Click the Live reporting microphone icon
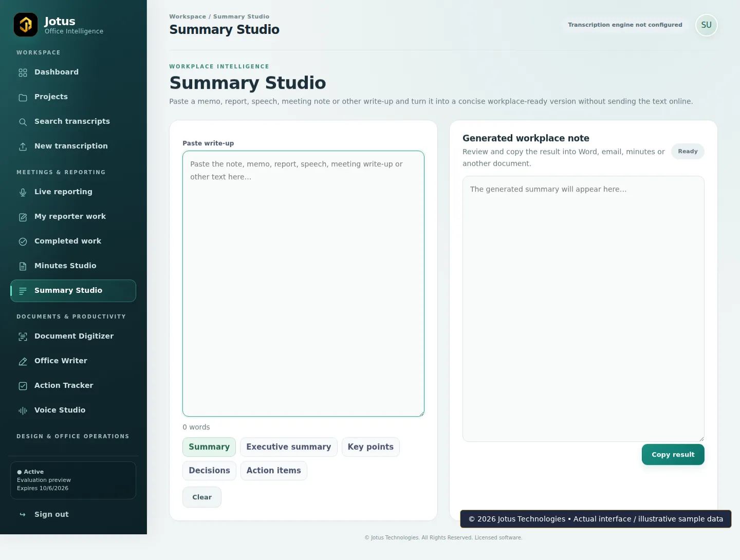 pyautogui.click(x=23, y=192)
